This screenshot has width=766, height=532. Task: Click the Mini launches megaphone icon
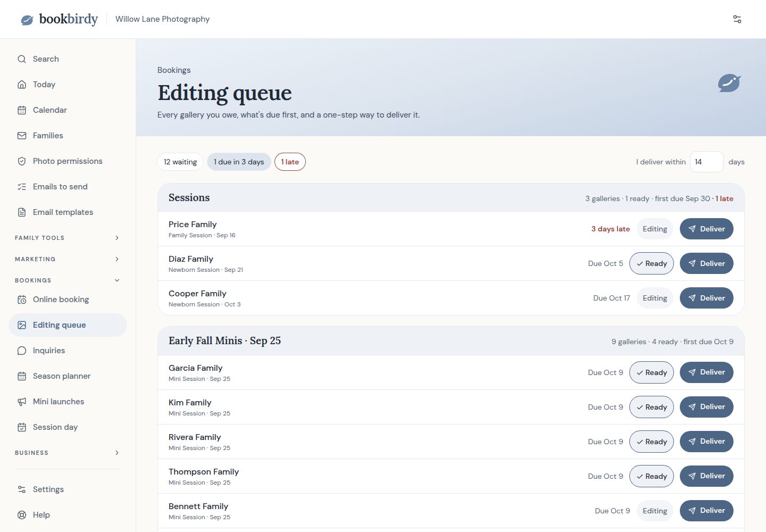[22, 402]
